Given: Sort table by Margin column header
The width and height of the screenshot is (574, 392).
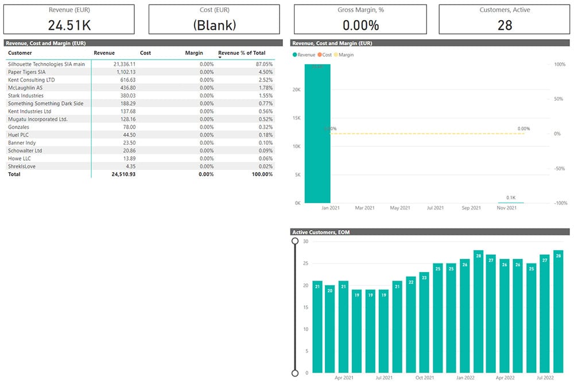Looking at the screenshot, I should pos(194,53).
